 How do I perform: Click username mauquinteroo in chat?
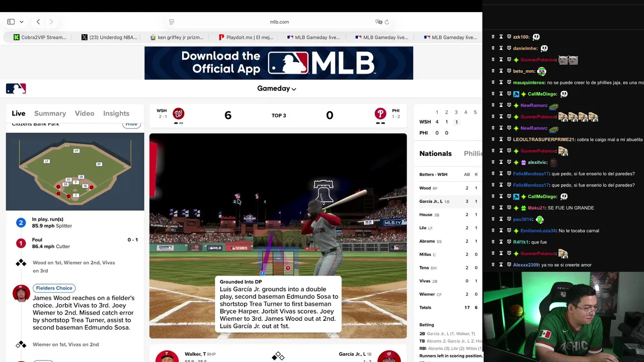pyautogui.click(x=529, y=82)
